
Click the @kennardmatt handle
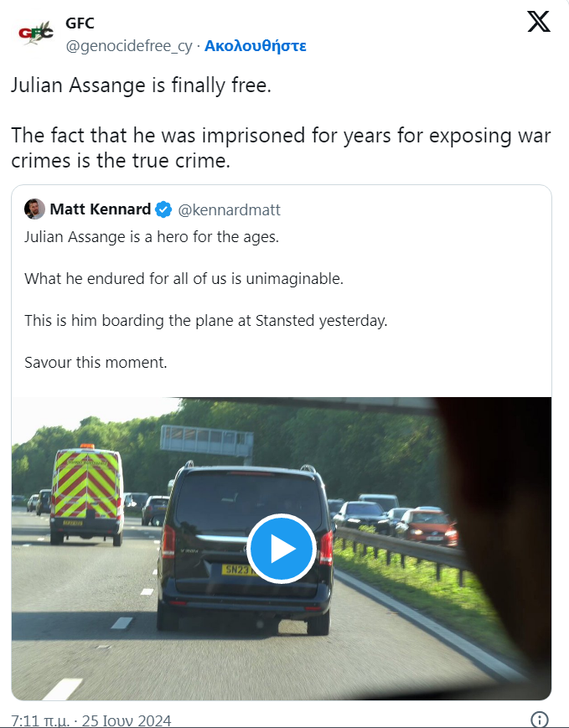(x=229, y=209)
